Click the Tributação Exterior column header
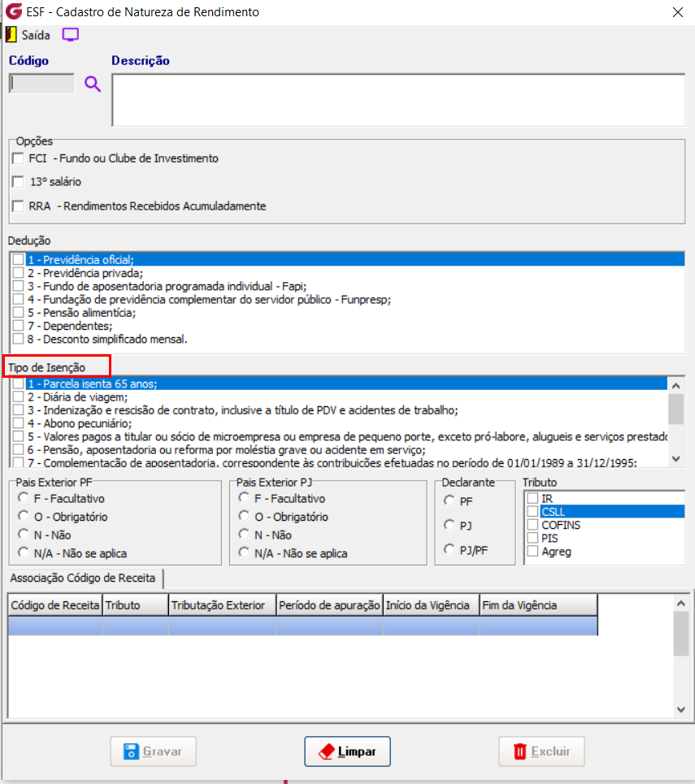 point(222,605)
